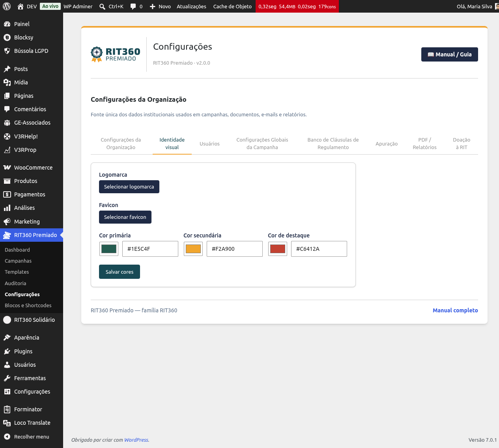Click the Cor primária hex field #1E5C4F
This screenshot has height=448, width=499.
click(150, 249)
